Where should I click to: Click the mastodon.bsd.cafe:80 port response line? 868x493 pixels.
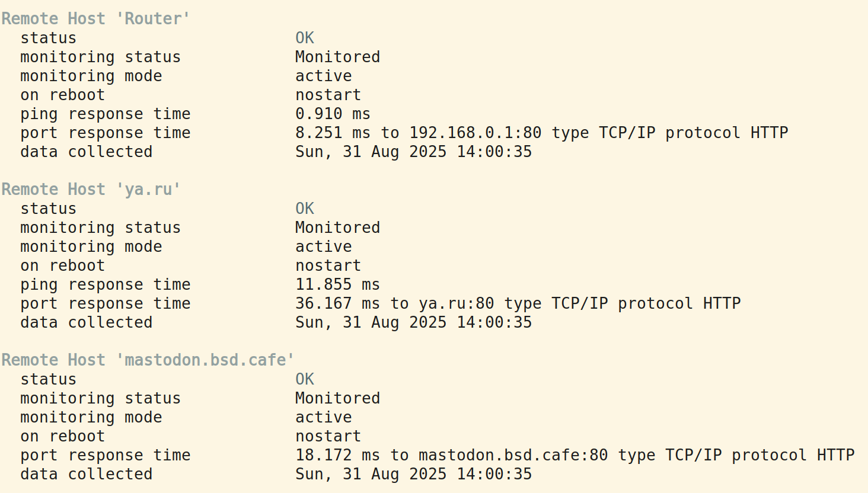(x=575, y=455)
